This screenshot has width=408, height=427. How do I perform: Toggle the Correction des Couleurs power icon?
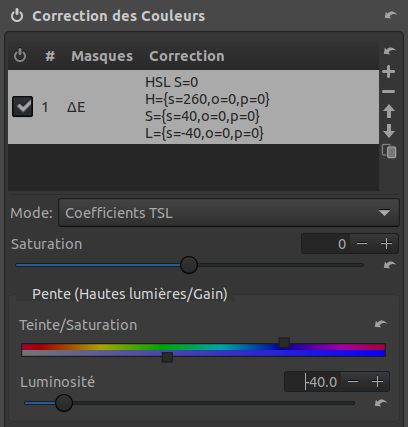[x=17, y=16]
